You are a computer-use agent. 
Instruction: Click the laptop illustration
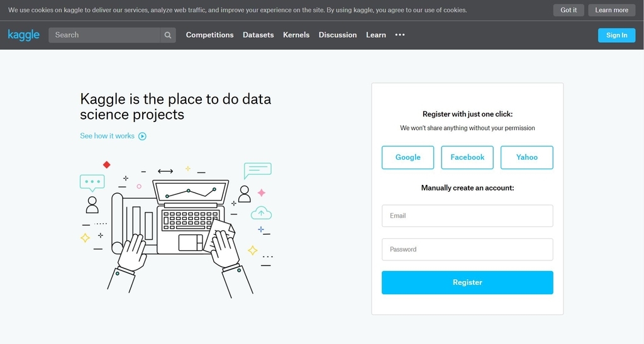click(190, 216)
